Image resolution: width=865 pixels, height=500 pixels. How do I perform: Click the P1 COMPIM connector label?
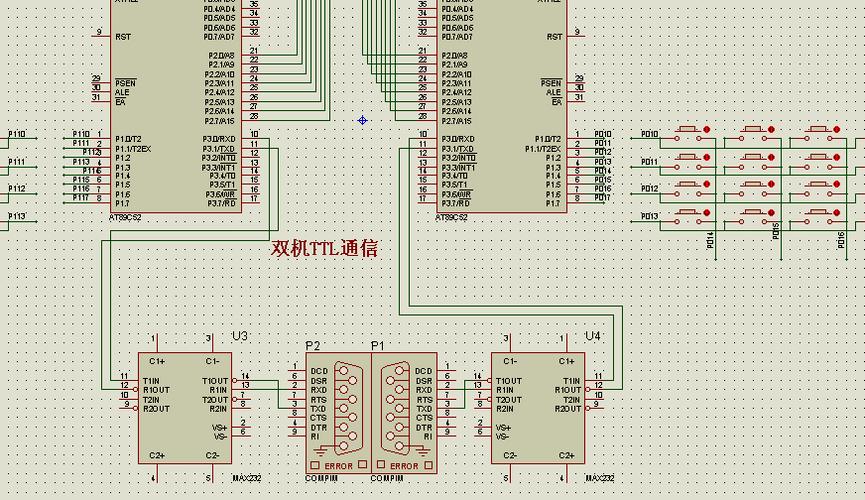377,346
